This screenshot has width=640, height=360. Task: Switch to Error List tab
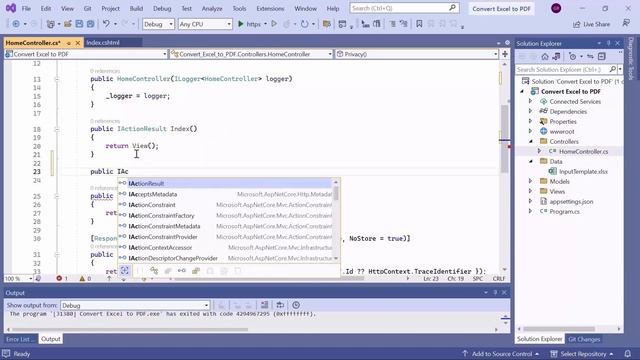click(x=20, y=339)
